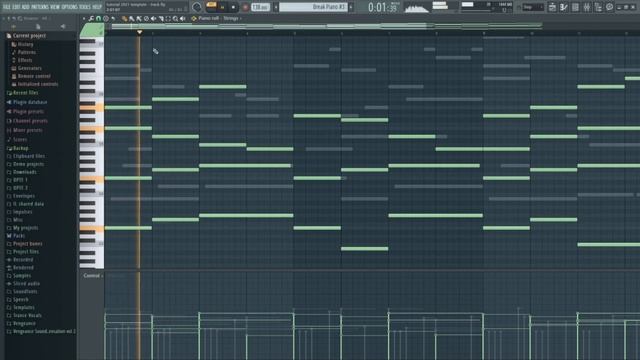Open the VIEW menu
The width and height of the screenshot is (640, 360).
[55, 7]
